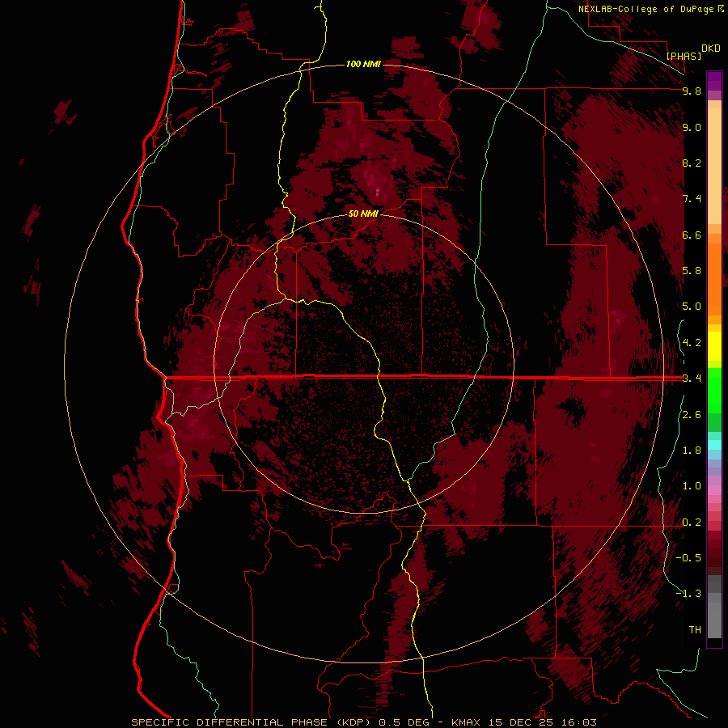
Task: Pick the gray segment at color bar bottom
Action: [x=714, y=620]
